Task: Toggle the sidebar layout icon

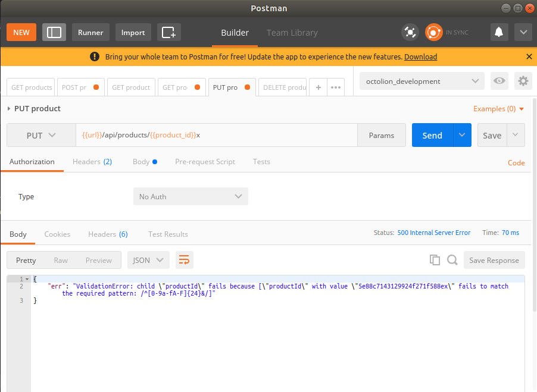Action: point(54,33)
